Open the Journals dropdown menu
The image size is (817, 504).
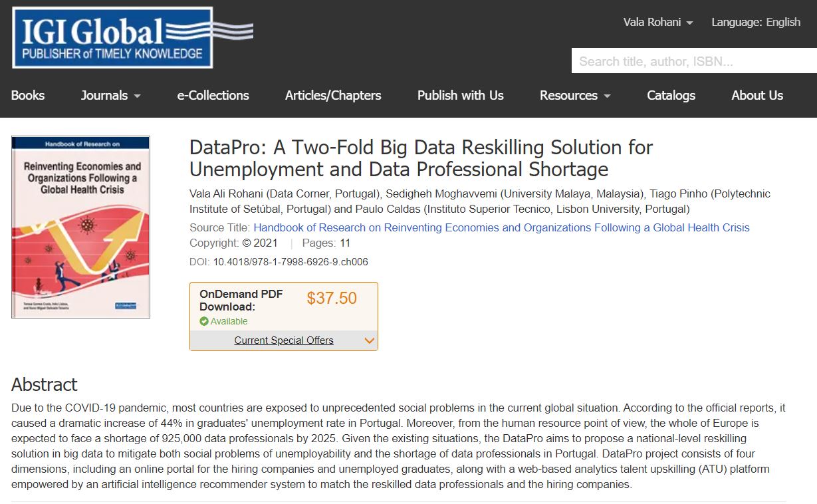pyautogui.click(x=110, y=95)
